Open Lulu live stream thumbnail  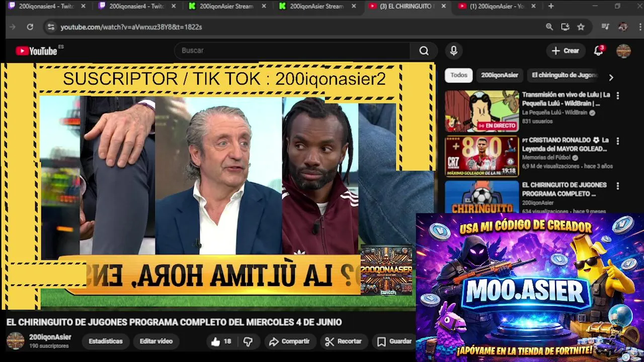click(x=481, y=111)
